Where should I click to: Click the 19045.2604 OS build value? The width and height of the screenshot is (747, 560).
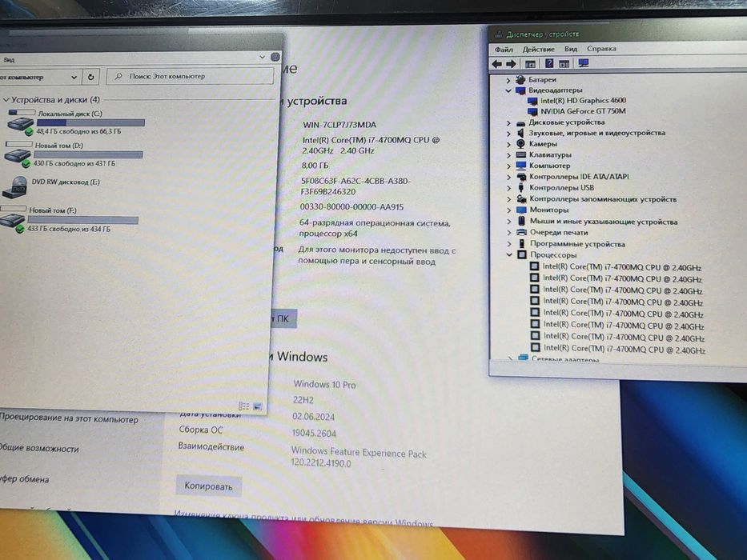[x=314, y=434]
